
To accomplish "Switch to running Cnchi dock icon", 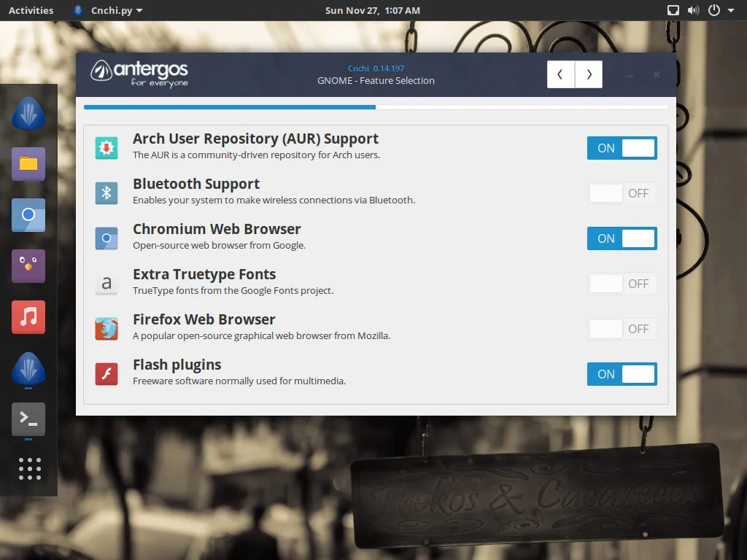I will click(28, 368).
